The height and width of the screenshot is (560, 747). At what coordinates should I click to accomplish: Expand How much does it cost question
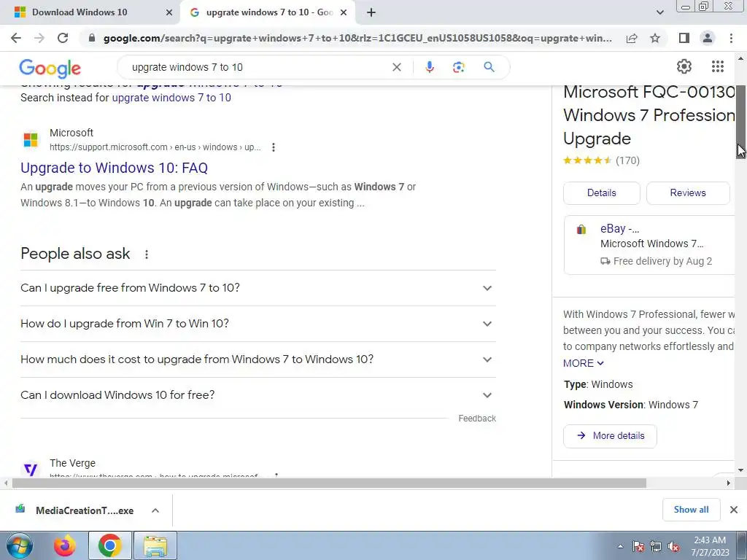tap(258, 359)
